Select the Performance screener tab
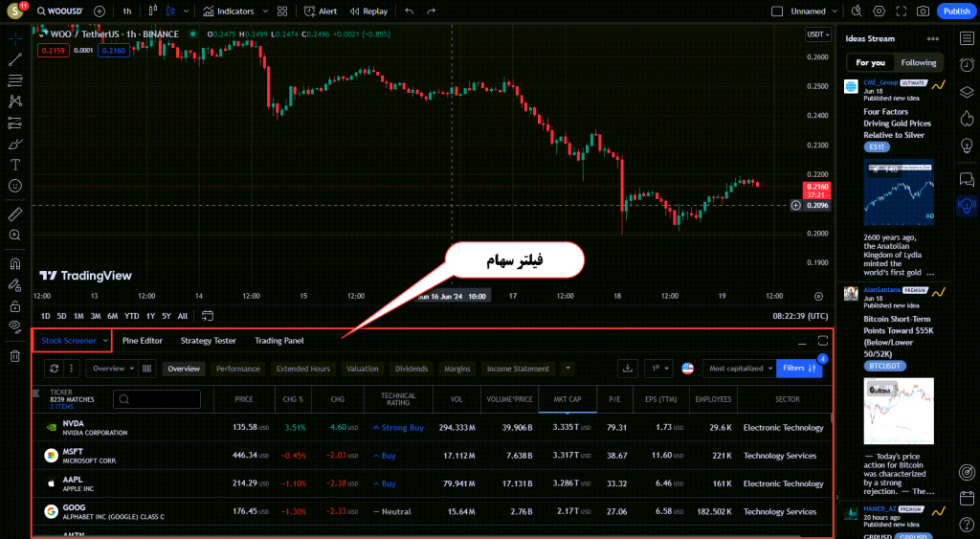 (x=237, y=369)
